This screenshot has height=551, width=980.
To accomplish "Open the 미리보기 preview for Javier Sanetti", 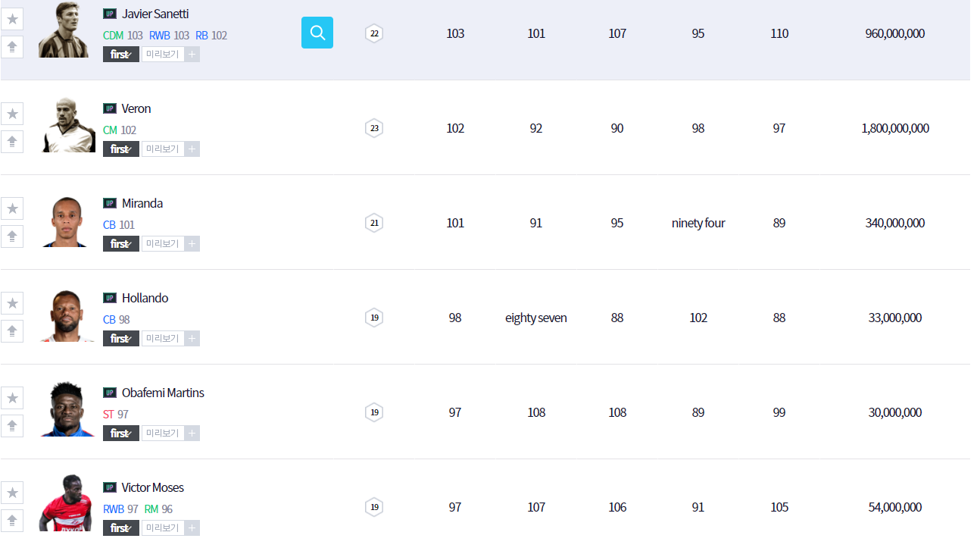I will 163,55.
